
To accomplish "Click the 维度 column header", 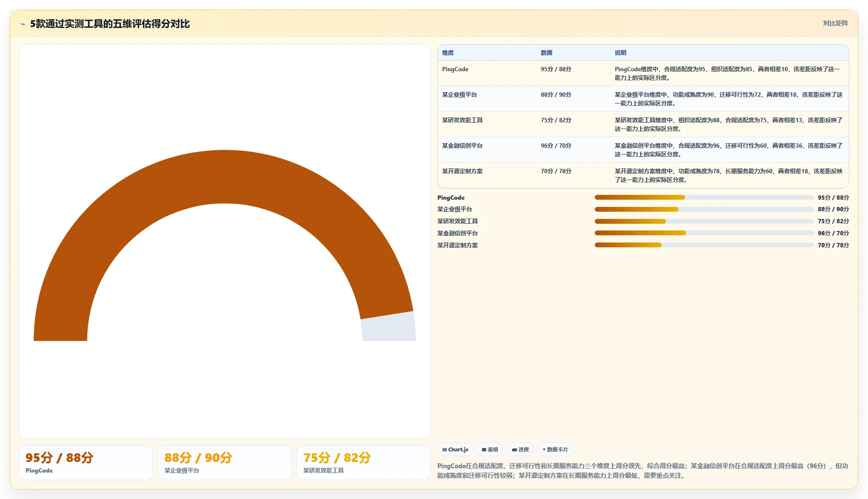I will point(448,53).
